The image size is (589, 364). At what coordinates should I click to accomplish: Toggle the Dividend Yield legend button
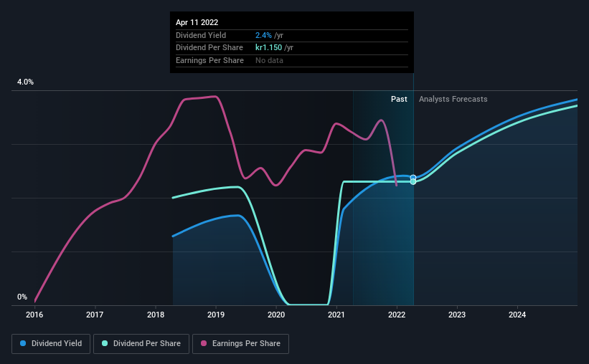pyautogui.click(x=51, y=344)
